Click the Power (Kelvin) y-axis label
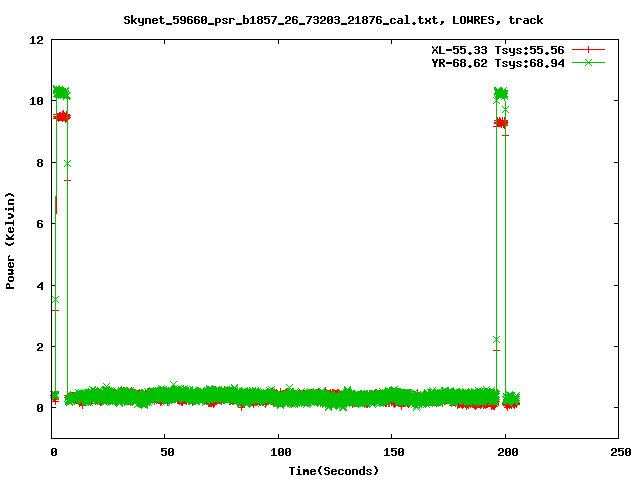 pos(11,239)
